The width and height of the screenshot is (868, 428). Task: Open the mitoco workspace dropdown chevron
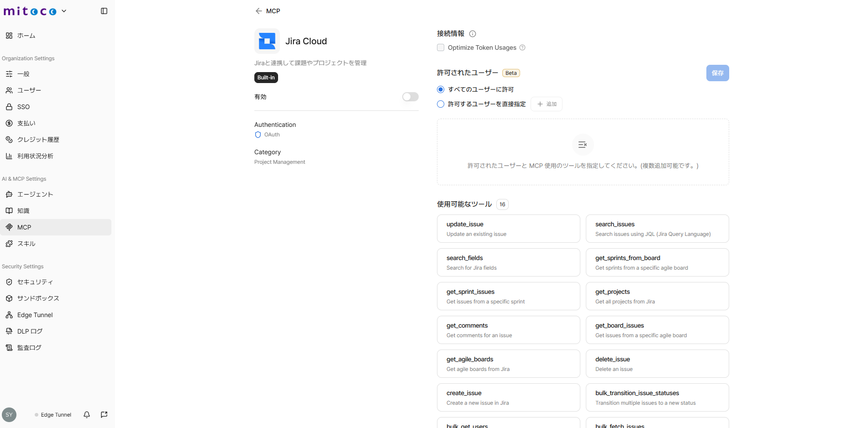coord(64,11)
